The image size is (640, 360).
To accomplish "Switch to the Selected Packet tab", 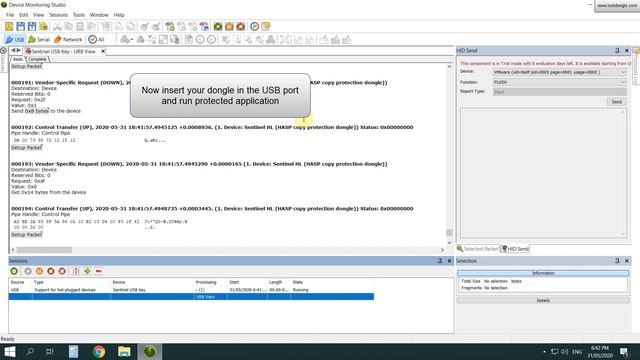I will coord(478,249).
